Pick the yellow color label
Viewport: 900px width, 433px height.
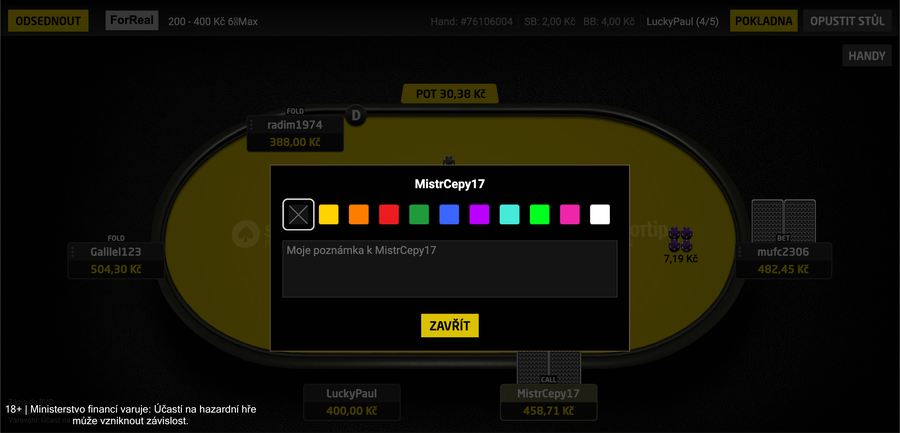point(328,214)
